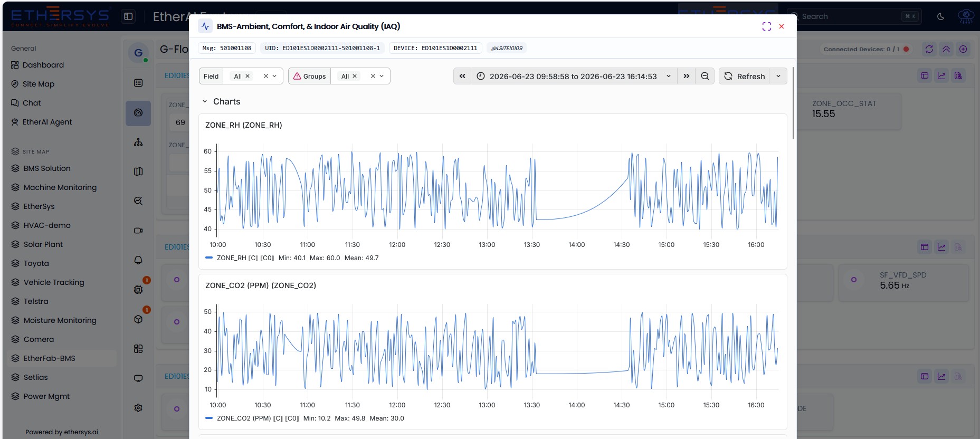
Task: Open the monitor display icon in the rail
Action: coord(138,378)
